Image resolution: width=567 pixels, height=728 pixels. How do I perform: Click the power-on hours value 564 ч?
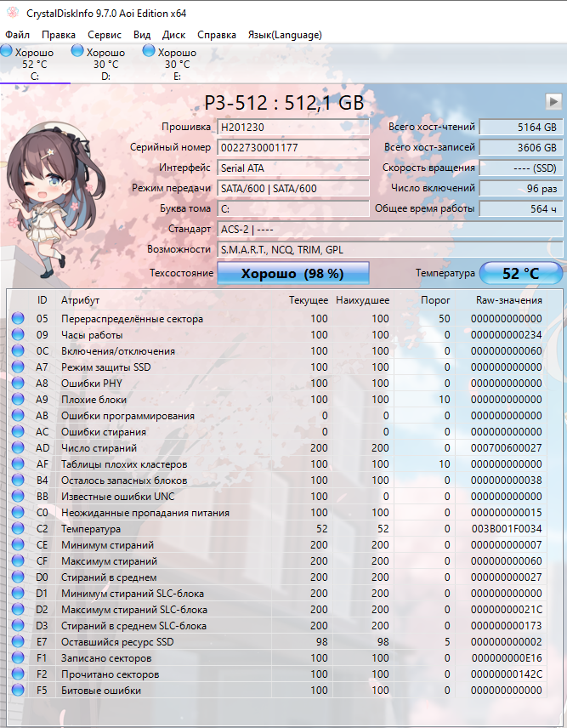click(520, 209)
